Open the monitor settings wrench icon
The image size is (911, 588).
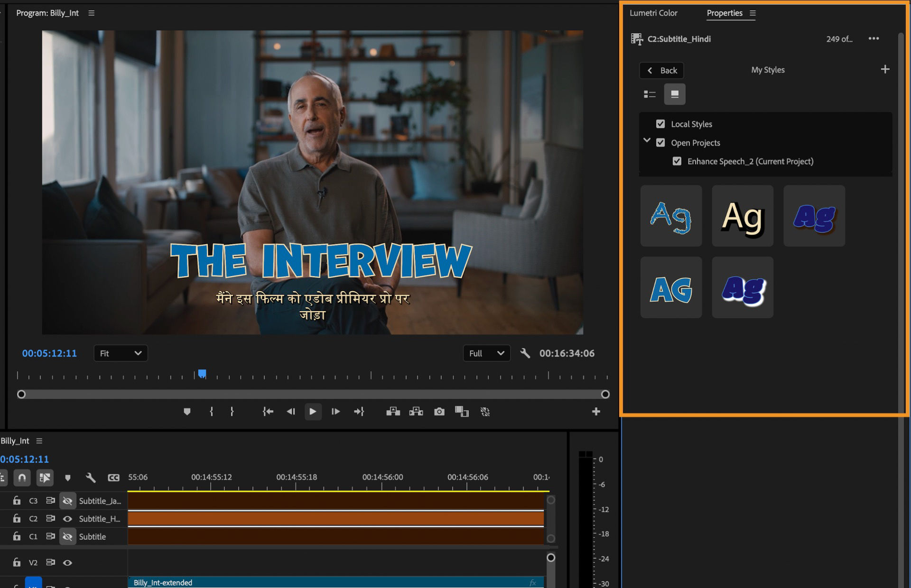tap(525, 353)
